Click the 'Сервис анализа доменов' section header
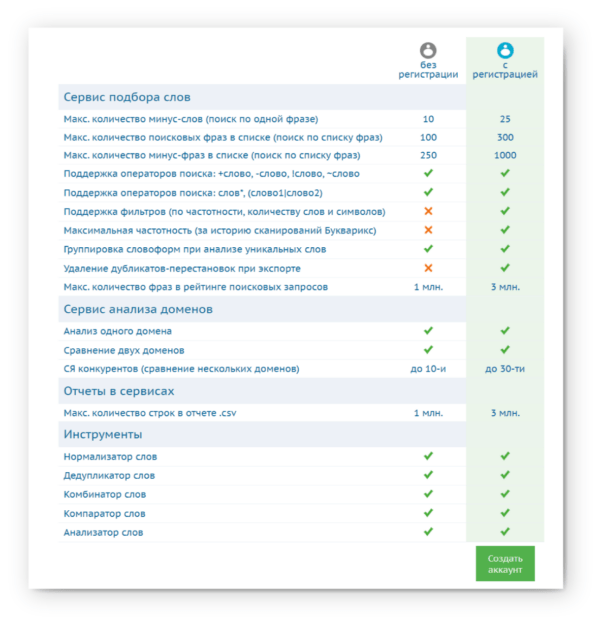 138,309
